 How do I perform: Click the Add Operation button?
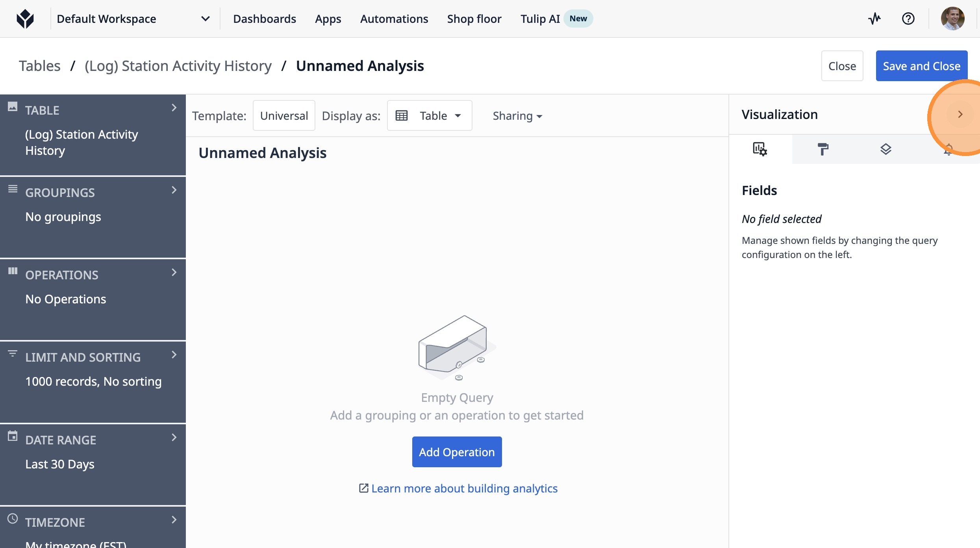tap(457, 452)
